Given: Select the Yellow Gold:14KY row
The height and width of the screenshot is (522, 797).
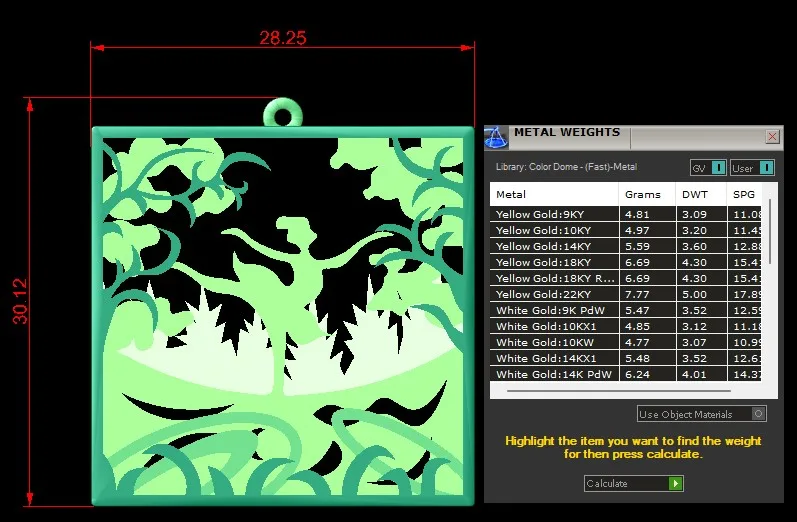Looking at the screenshot, I should [626, 246].
